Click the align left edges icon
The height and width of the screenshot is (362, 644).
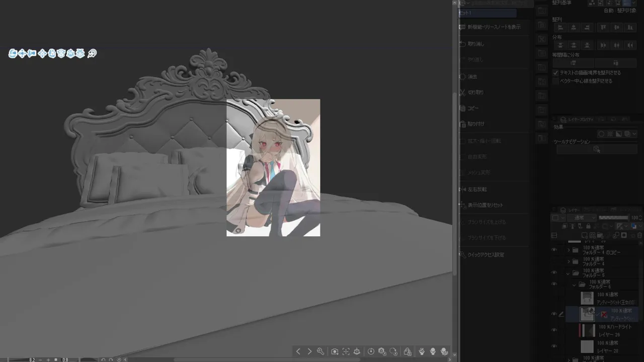click(x=560, y=28)
